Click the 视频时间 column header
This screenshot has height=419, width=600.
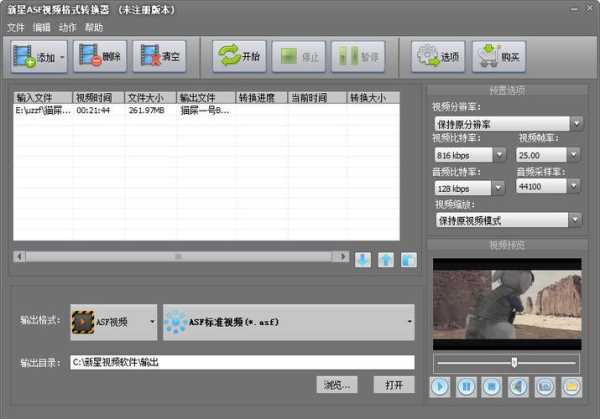coord(98,98)
